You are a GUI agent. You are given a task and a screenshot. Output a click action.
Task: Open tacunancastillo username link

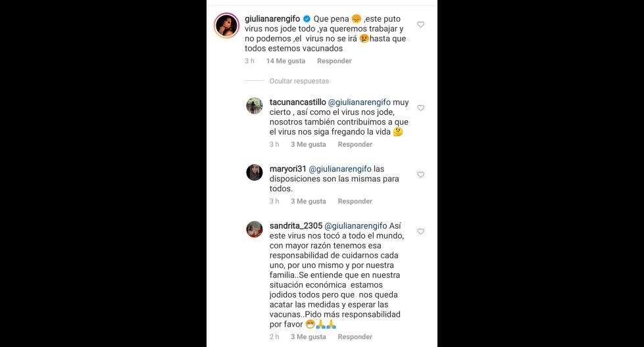[298, 102]
